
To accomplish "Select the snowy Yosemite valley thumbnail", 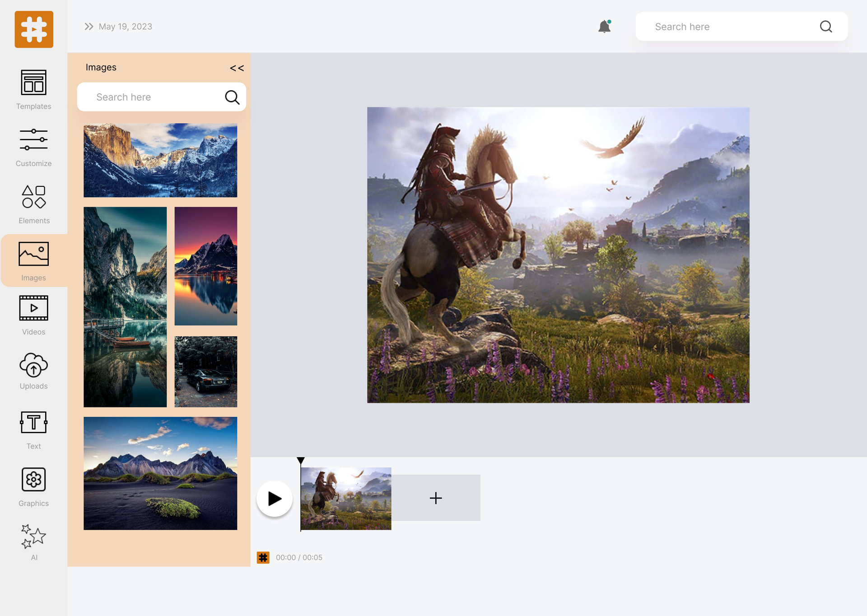I will (160, 160).
